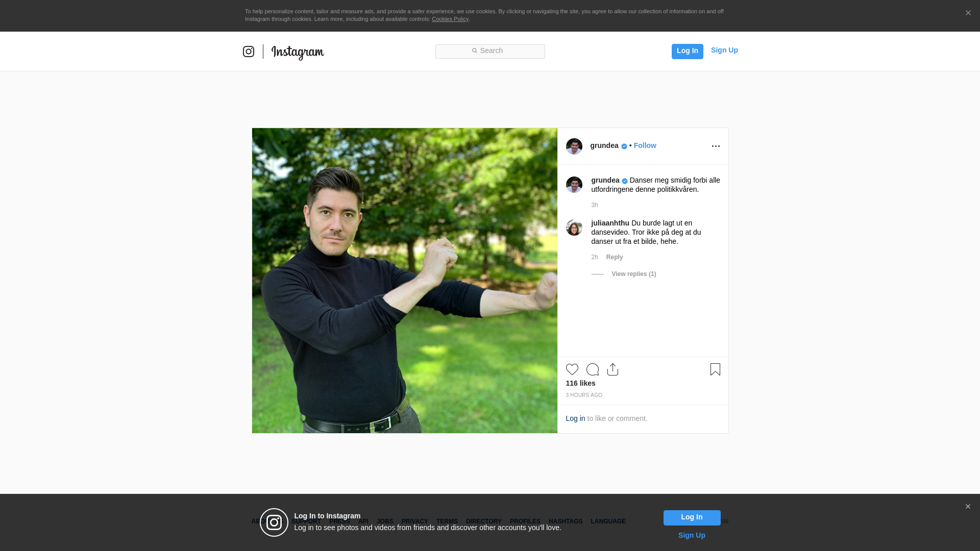The width and height of the screenshot is (980, 551).
Task: Click Reply under juliaanhthu's comment
Action: pyautogui.click(x=614, y=257)
